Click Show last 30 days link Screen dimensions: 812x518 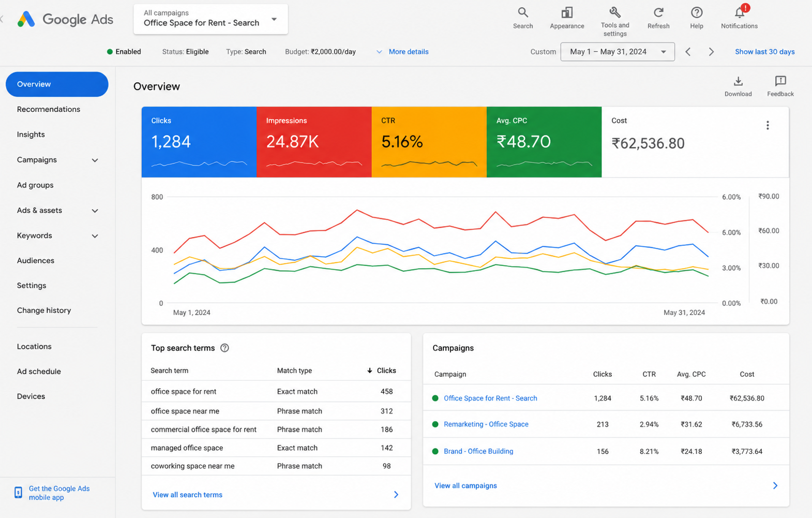click(764, 52)
